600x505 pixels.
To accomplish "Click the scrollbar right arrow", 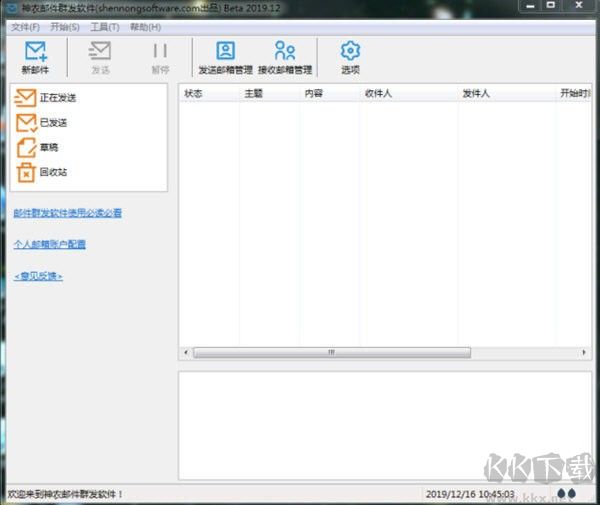I will [584, 352].
